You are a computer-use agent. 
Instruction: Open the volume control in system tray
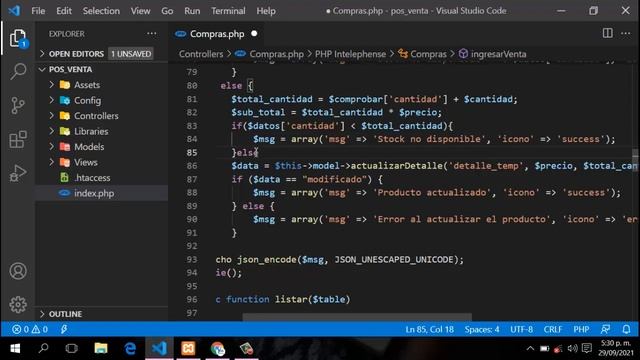pyautogui.click(x=572, y=349)
